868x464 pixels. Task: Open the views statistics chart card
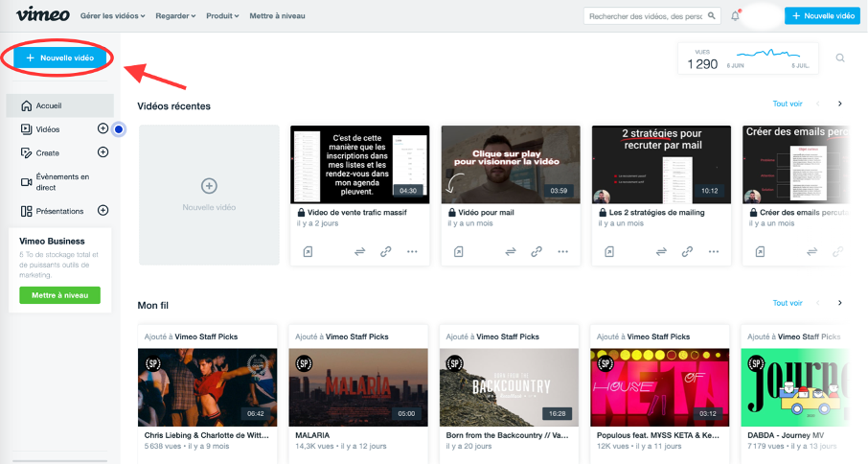click(748, 58)
